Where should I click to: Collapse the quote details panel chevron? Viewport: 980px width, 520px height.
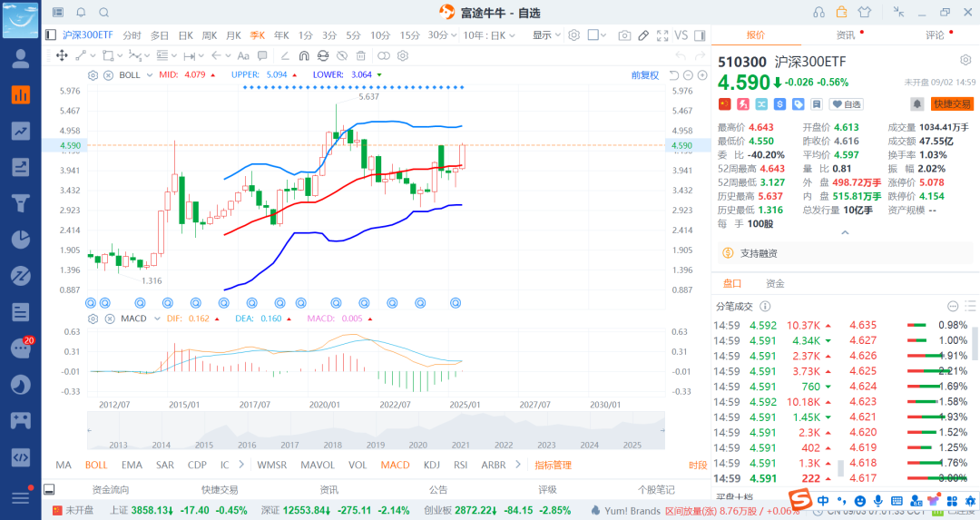coord(845,232)
